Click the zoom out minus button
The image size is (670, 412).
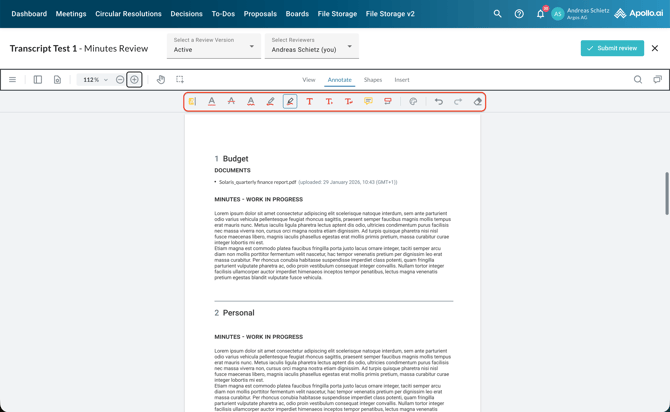click(x=120, y=80)
